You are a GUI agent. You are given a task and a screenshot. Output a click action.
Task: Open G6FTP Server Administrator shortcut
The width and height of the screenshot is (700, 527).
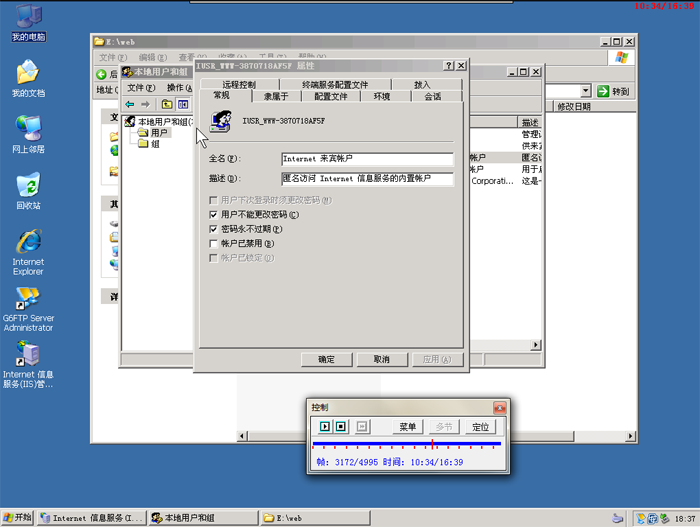(x=28, y=309)
